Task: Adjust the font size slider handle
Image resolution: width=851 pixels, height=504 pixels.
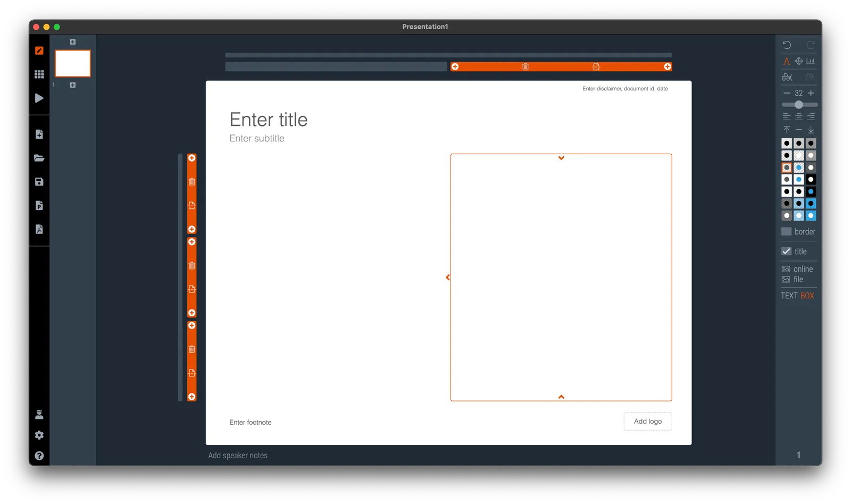Action: tap(798, 105)
